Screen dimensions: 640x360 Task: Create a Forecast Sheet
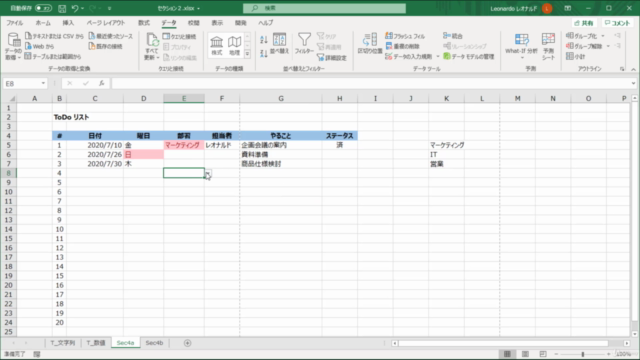click(548, 47)
